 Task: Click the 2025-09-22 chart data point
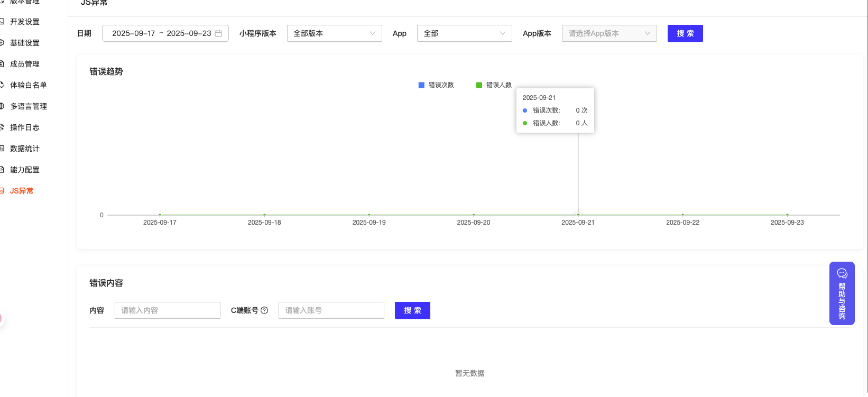[682, 215]
